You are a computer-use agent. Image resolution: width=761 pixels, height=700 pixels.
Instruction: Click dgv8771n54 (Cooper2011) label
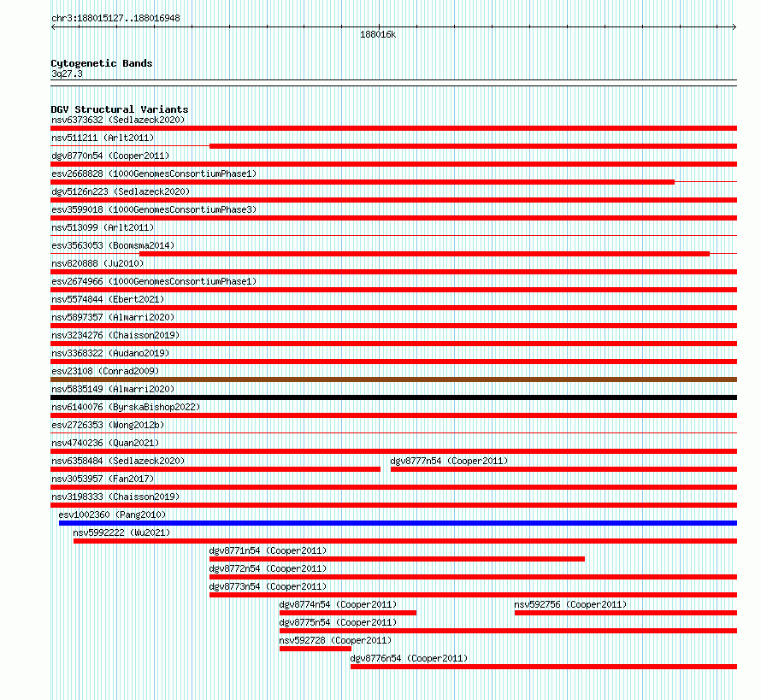[x=268, y=550]
